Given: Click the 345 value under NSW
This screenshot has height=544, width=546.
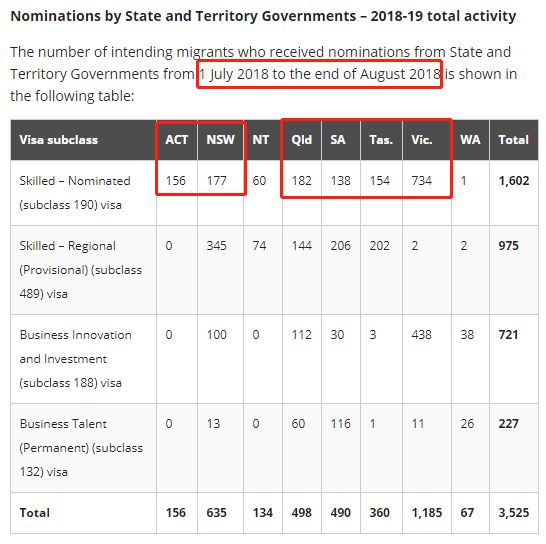Looking at the screenshot, I should [217, 246].
